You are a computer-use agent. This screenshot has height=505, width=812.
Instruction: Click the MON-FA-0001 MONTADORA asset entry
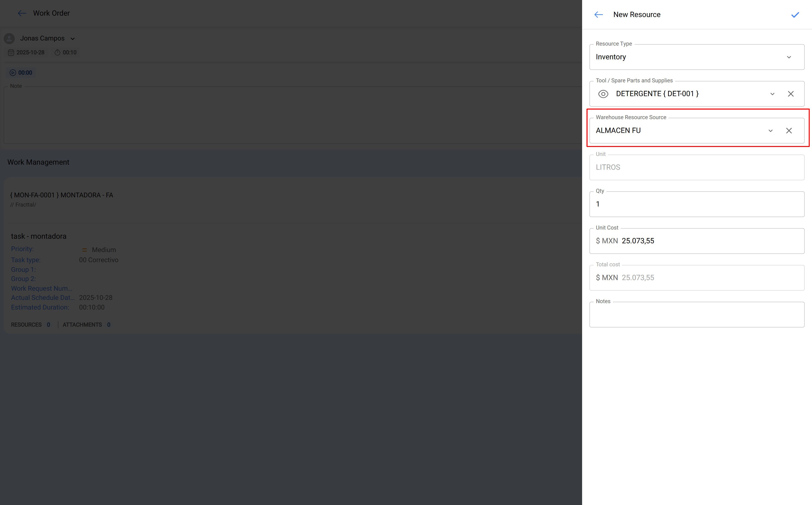click(x=62, y=195)
